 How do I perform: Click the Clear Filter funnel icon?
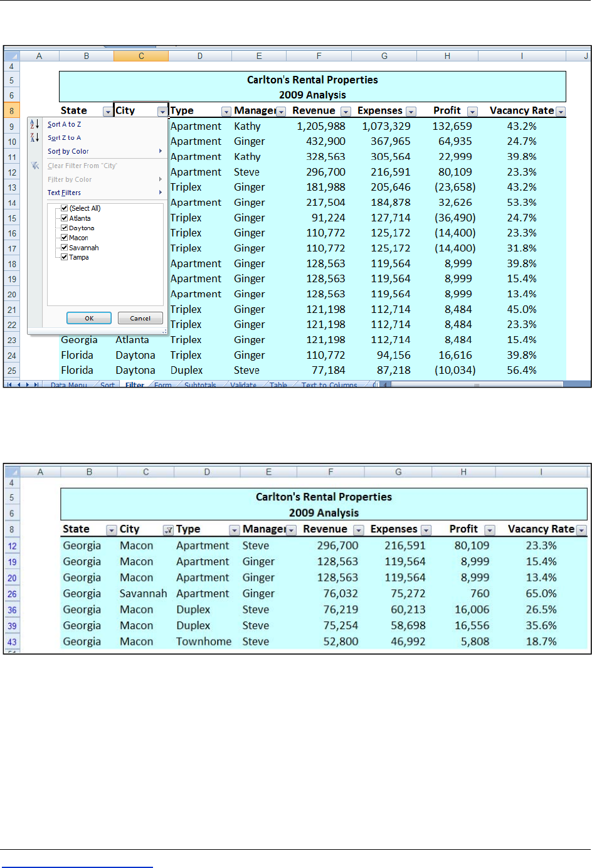click(35, 166)
